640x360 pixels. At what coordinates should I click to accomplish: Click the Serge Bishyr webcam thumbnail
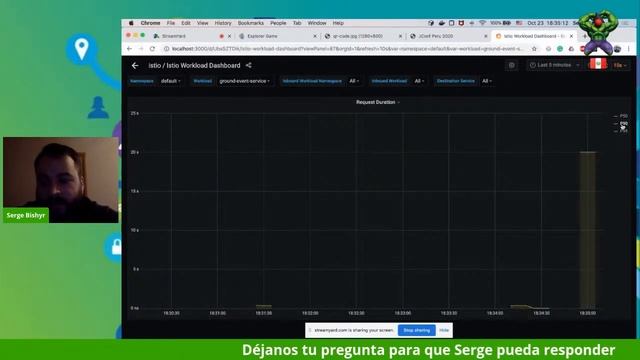pyautogui.click(x=61, y=180)
